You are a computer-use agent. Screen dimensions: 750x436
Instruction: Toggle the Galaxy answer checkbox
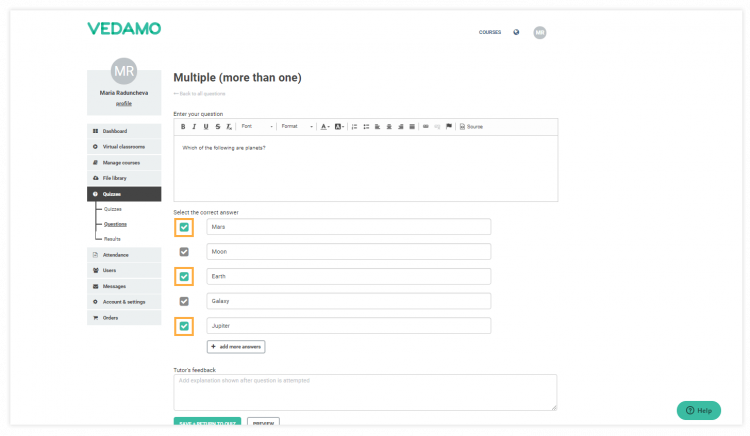click(184, 301)
